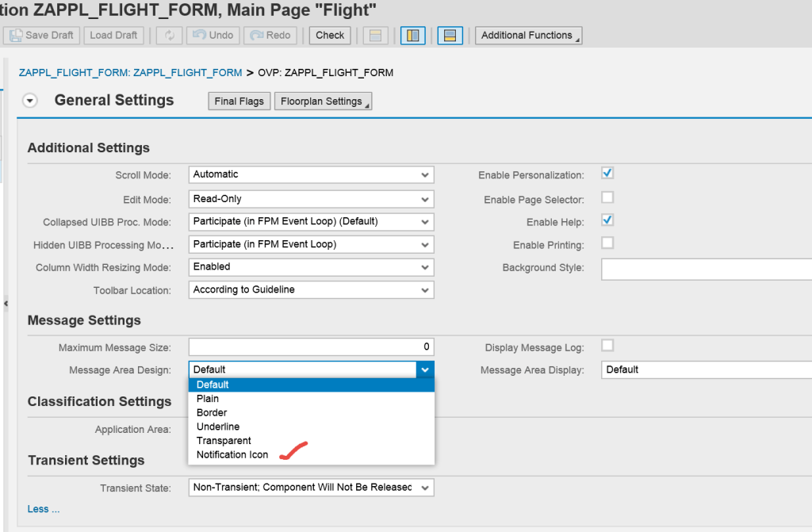812x532 pixels.
Task: Open the Transient State dropdown
Action: pos(311,488)
